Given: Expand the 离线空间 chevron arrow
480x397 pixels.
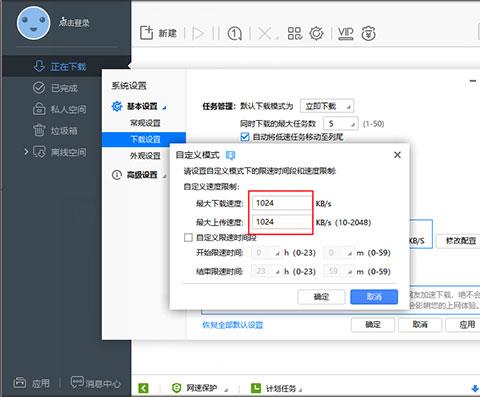Looking at the screenshot, I should (x=26, y=152).
